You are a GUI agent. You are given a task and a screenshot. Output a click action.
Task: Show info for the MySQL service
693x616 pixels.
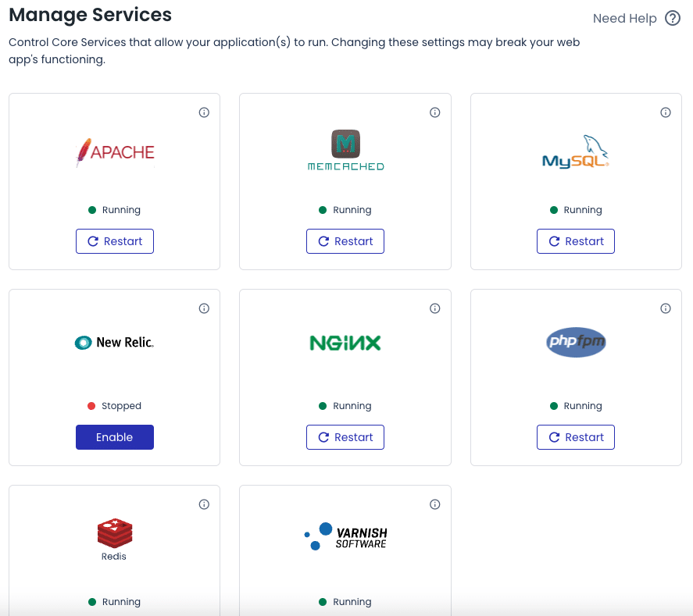coord(666,112)
